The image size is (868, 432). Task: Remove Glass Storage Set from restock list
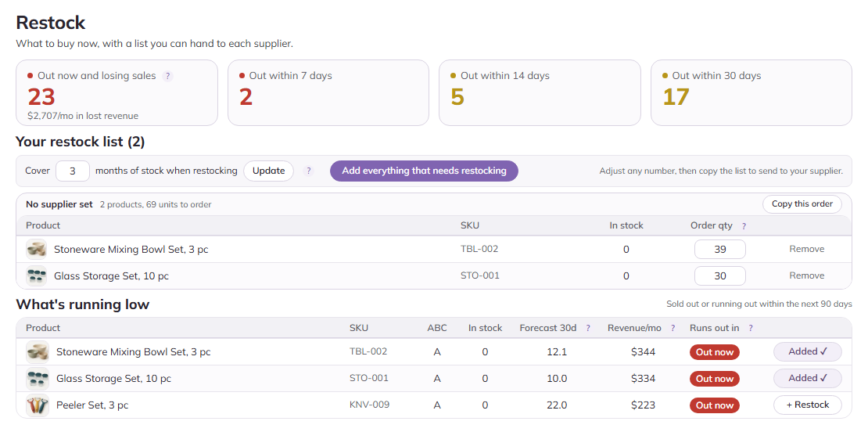[806, 275]
